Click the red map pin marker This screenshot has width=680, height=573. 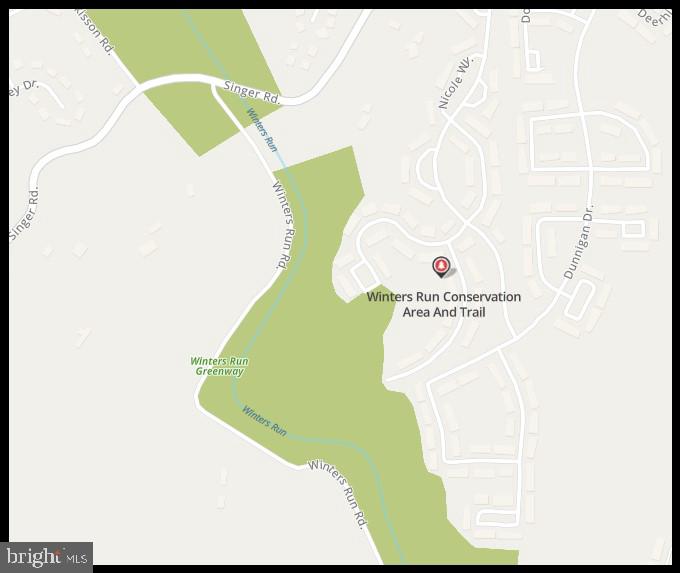pyautogui.click(x=441, y=267)
